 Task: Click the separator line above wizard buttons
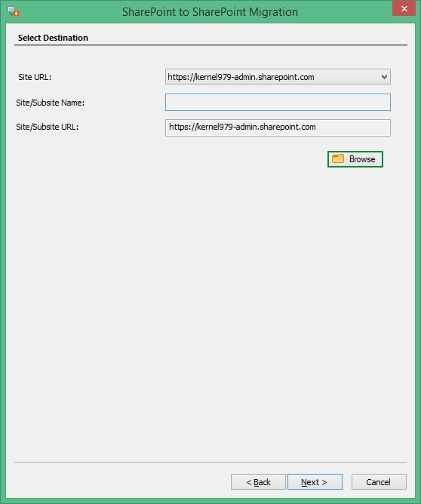pyautogui.click(x=210, y=463)
